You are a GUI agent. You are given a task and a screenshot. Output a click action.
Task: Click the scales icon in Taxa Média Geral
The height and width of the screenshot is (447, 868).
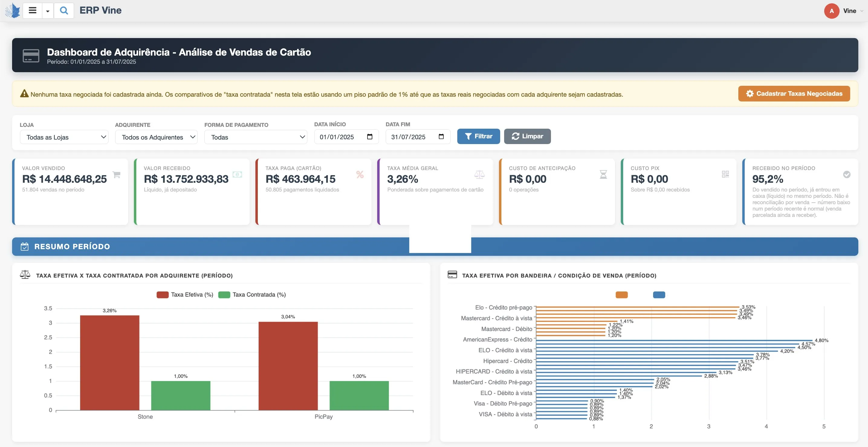(480, 175)
